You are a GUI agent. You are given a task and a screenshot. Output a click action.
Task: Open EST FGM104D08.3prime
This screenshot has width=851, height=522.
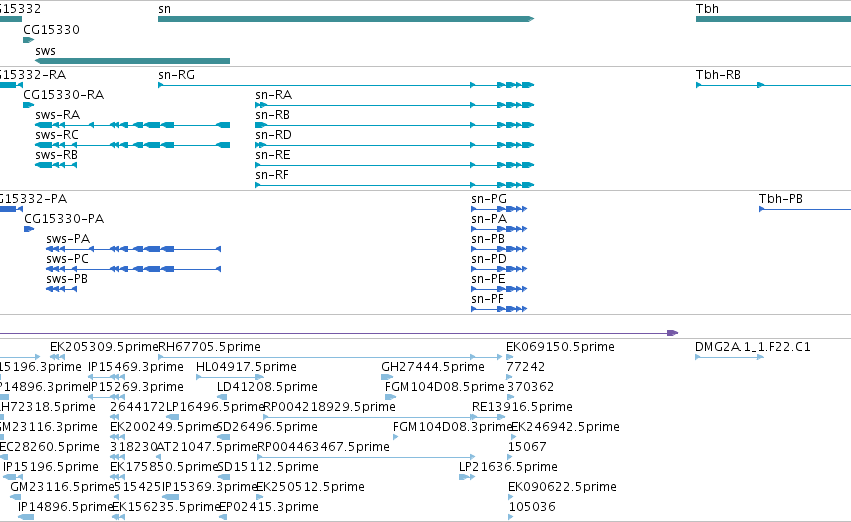[x=453, y=428]
